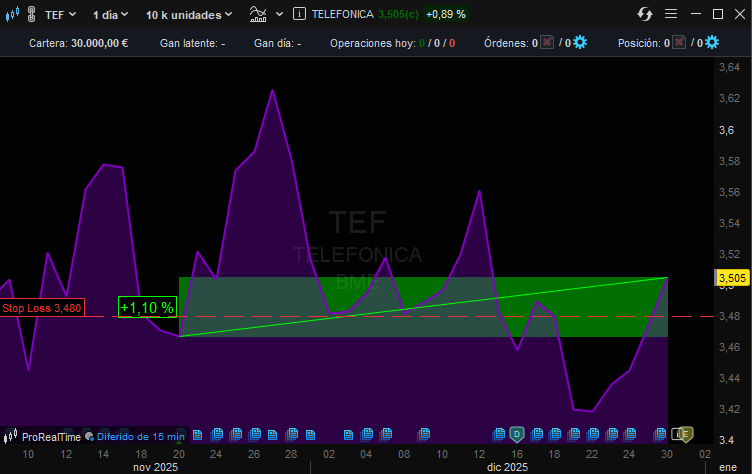The height and width of the screenshot is (474, 752).
Task: Expand the arrow next to indicators icon
Action: 279,14
